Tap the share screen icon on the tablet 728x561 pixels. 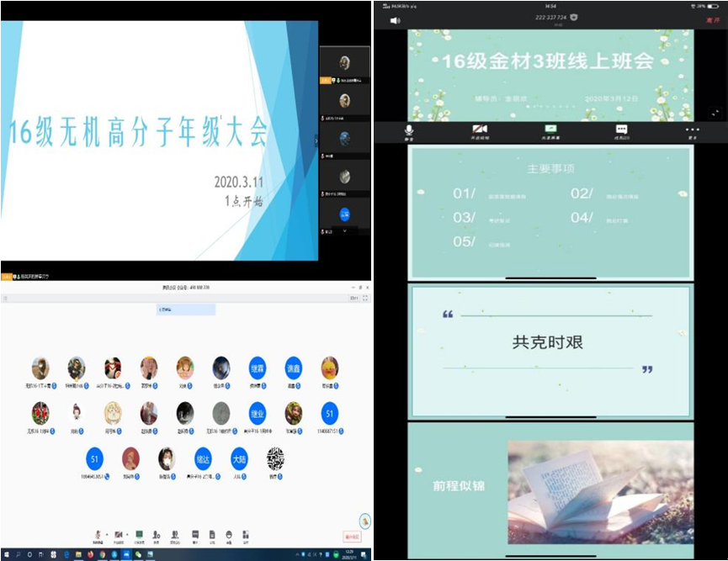pos(551,130)
